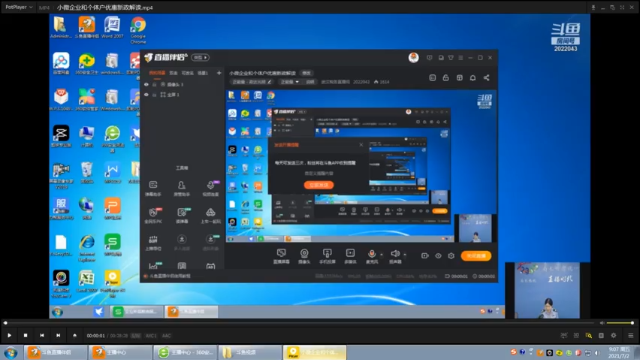Click the elapsed time display 00:00:01
Screen dimensions: 640x360
(96, 336)
